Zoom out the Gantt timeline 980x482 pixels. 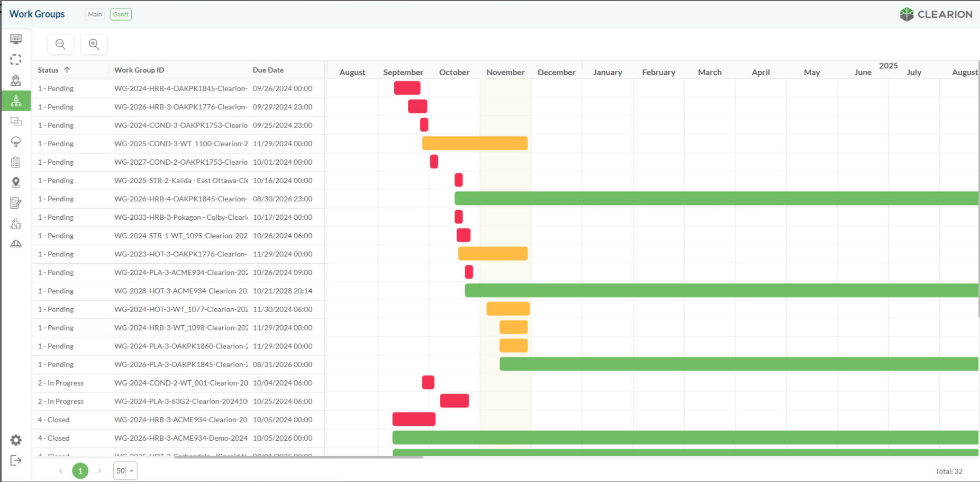61,44
